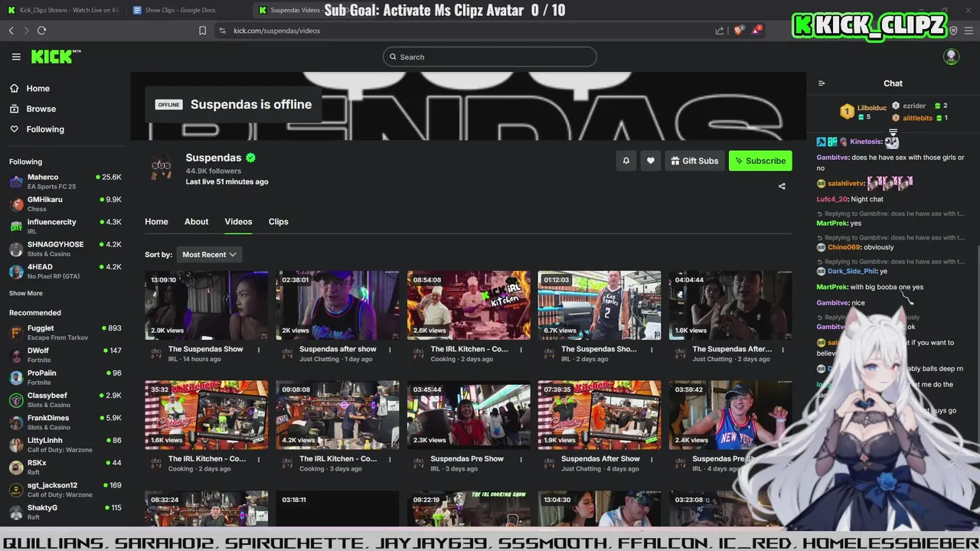
Task: Go back in the browser
Action: 11,31
